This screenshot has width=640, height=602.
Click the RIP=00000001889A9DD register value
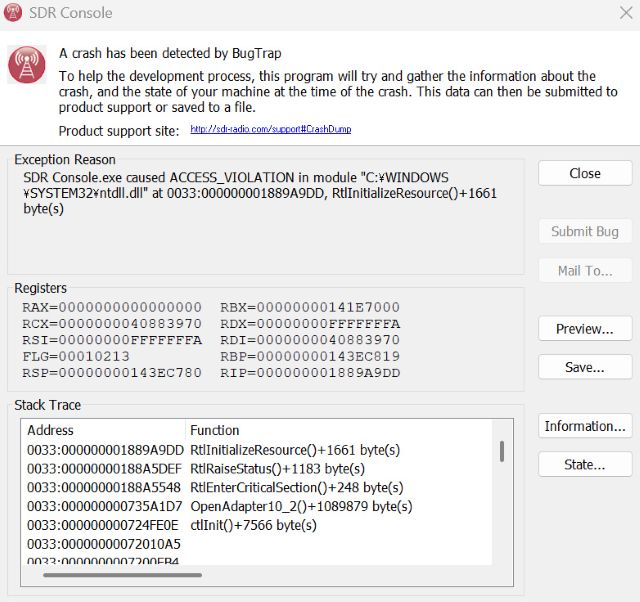click(310, 373)
